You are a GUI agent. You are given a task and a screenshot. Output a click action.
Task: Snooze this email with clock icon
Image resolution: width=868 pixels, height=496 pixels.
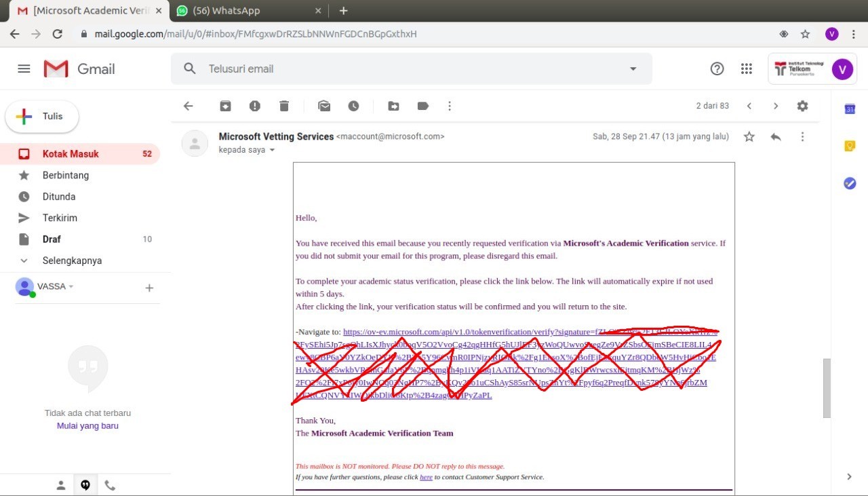tap(353, 106)
